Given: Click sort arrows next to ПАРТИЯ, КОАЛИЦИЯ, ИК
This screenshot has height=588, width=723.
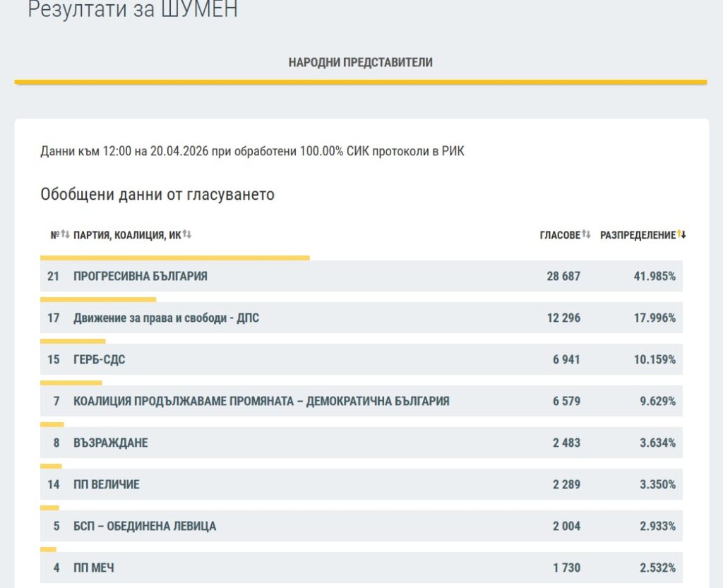Looking at the screenshot, I should [187, 234].
